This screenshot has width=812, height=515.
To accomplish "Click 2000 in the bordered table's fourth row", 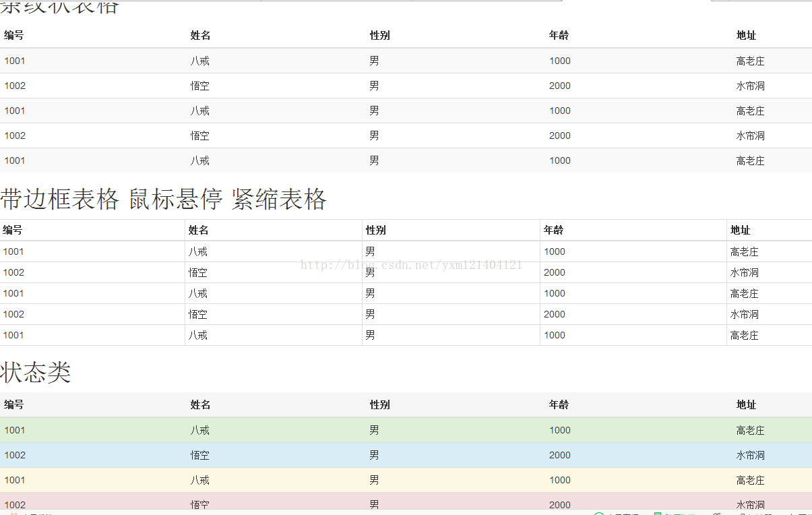I will (x=554, y=315).
